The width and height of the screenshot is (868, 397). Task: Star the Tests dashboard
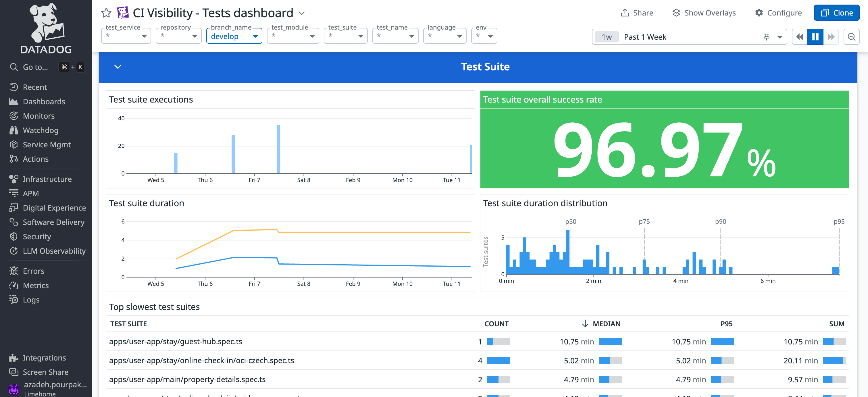click(106, 12)
